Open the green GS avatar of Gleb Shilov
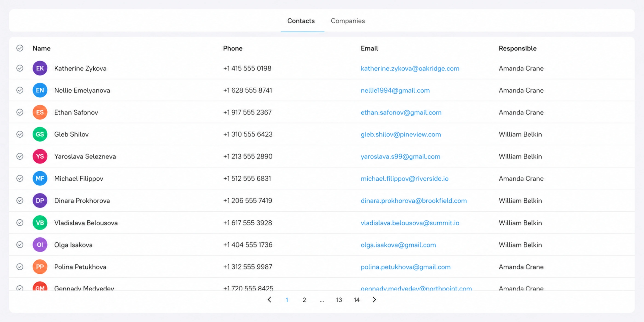 point(40,134)
